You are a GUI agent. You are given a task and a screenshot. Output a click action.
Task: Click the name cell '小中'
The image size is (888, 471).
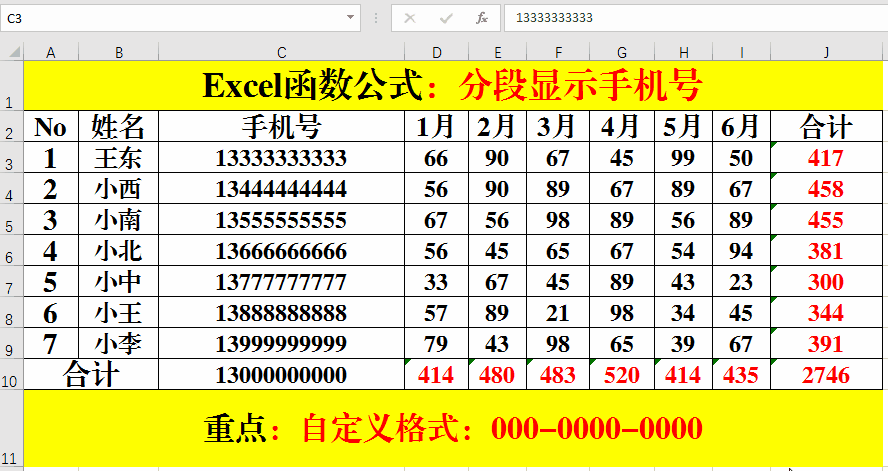tap(119, 281)
